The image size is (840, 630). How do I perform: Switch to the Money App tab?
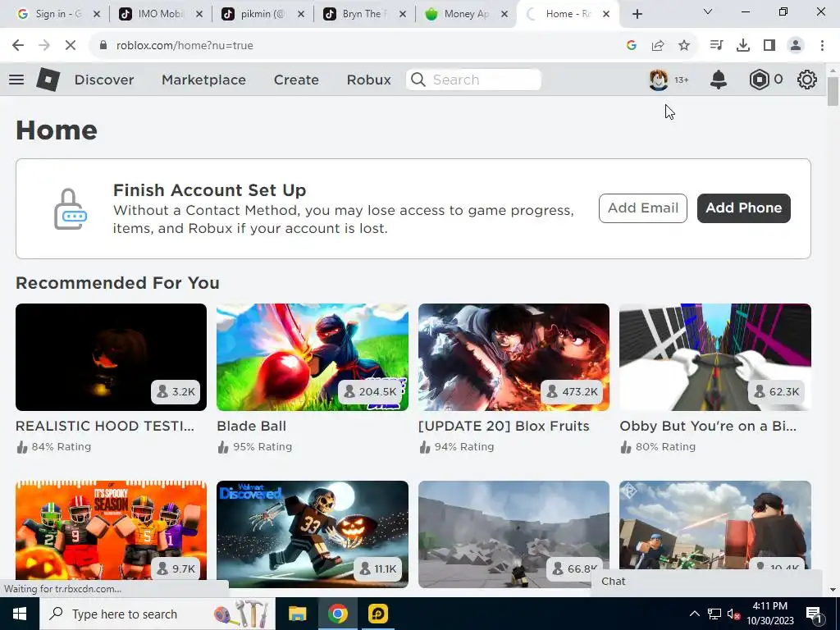point(465,15)
